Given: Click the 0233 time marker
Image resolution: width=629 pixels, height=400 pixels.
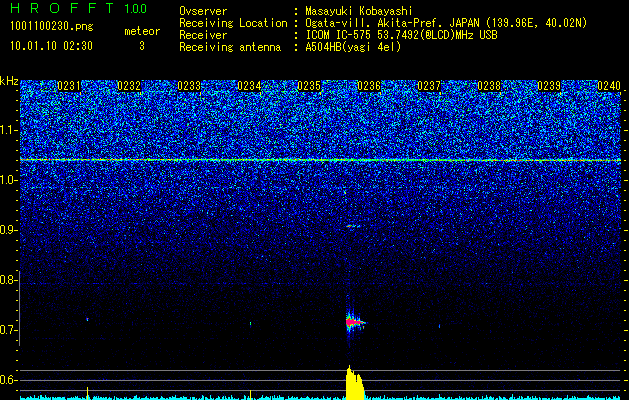Looking at the screenshot, I should pos(189,86).
